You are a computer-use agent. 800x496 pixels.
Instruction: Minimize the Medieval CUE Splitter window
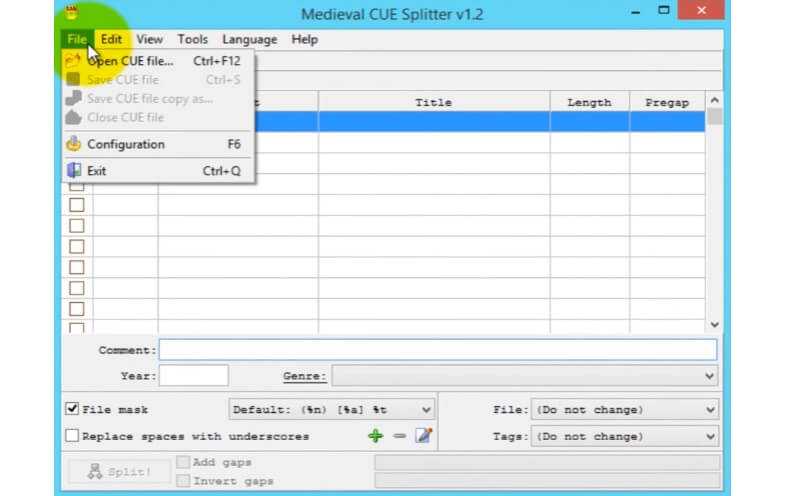[635, 11]
